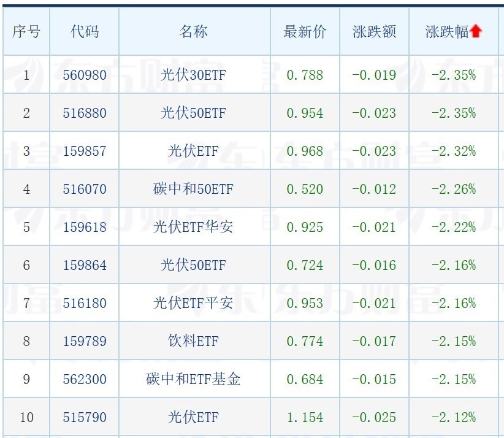Click fund code 516880

[85, 113]
